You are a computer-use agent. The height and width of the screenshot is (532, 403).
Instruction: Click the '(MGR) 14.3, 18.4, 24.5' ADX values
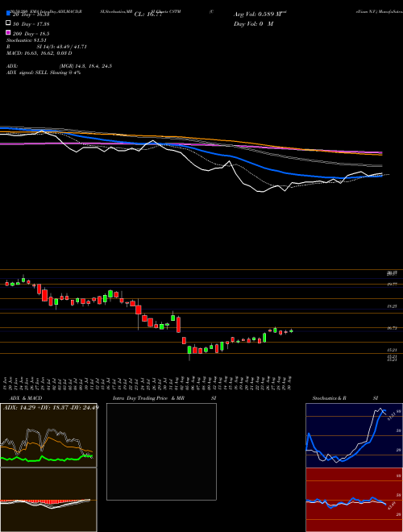pos(85,66)
